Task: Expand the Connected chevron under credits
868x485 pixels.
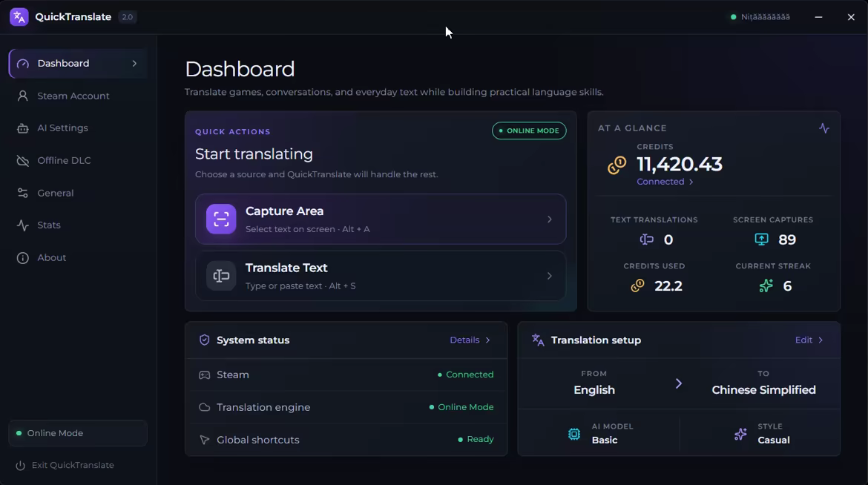Action: (x=691, y=182)
